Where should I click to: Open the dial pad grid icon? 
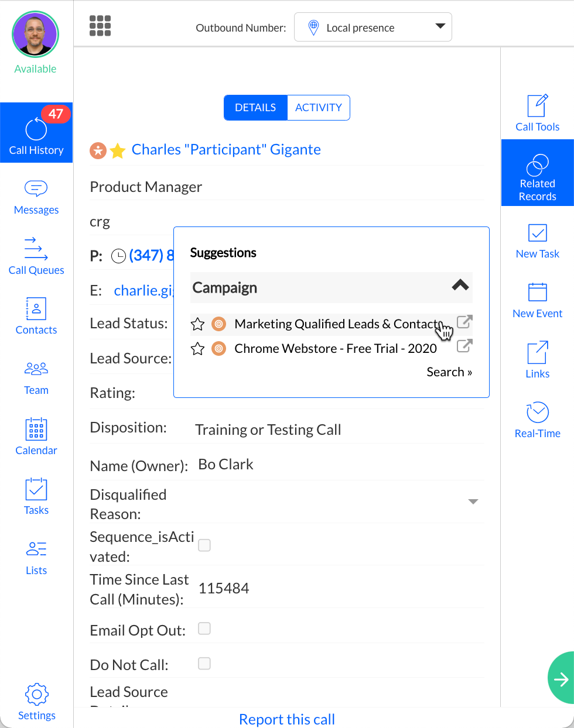pyautogui.click(x=100, y=26)
